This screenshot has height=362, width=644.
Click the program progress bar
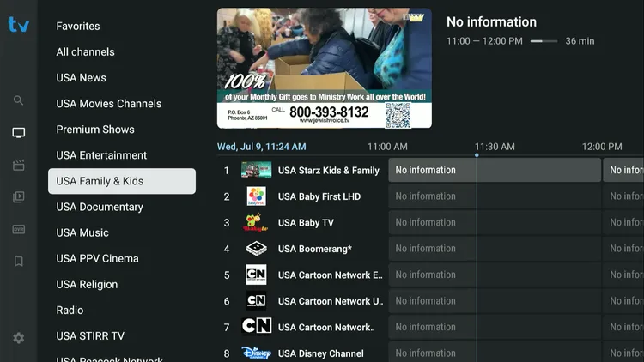click(544, 41)
